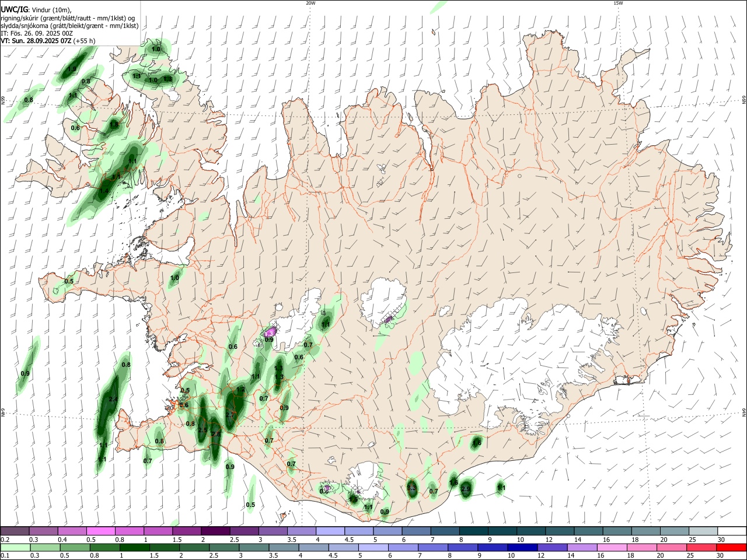Click the '2.5' precipitation value
This screenshot has width=747, height=560.
pos(203,430)
